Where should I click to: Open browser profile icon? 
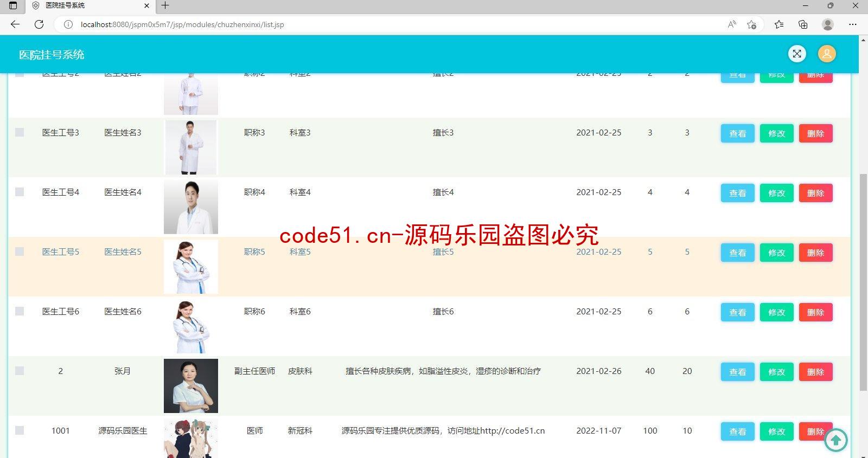pos(828,24)
